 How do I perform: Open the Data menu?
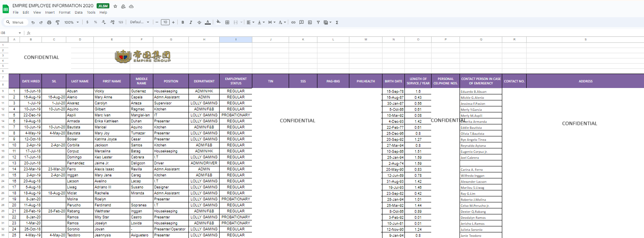[79, 12]
